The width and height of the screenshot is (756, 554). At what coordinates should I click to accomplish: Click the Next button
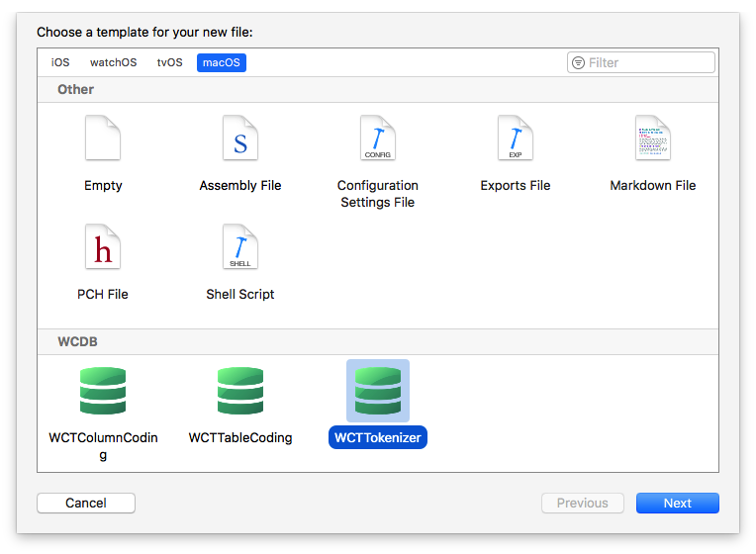[677, 503]
